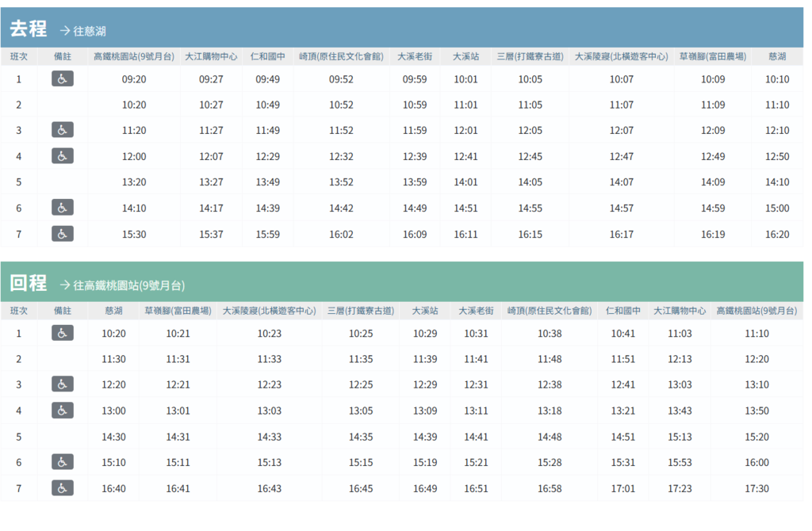Click return time 12:13 cell

coord(680,359)
